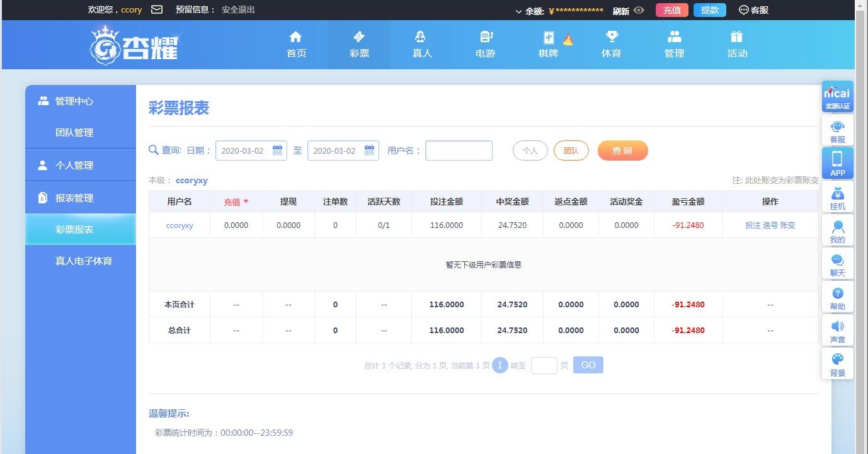Image resolution: width=868 pixels, height=454 pixels.
Task: Open the 棋牌 card games tab
Action: (x=549, y=45)
